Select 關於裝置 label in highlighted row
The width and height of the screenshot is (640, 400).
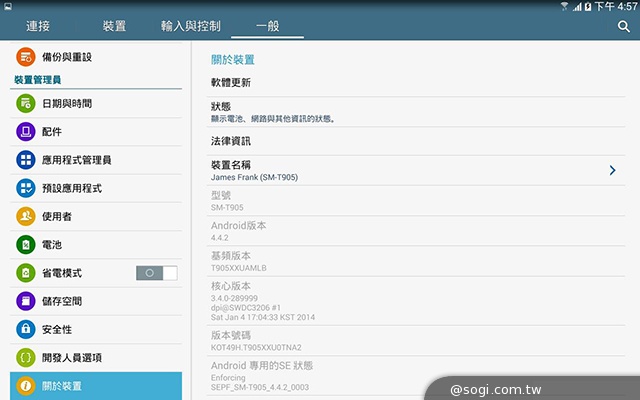(x=62, y=386)
